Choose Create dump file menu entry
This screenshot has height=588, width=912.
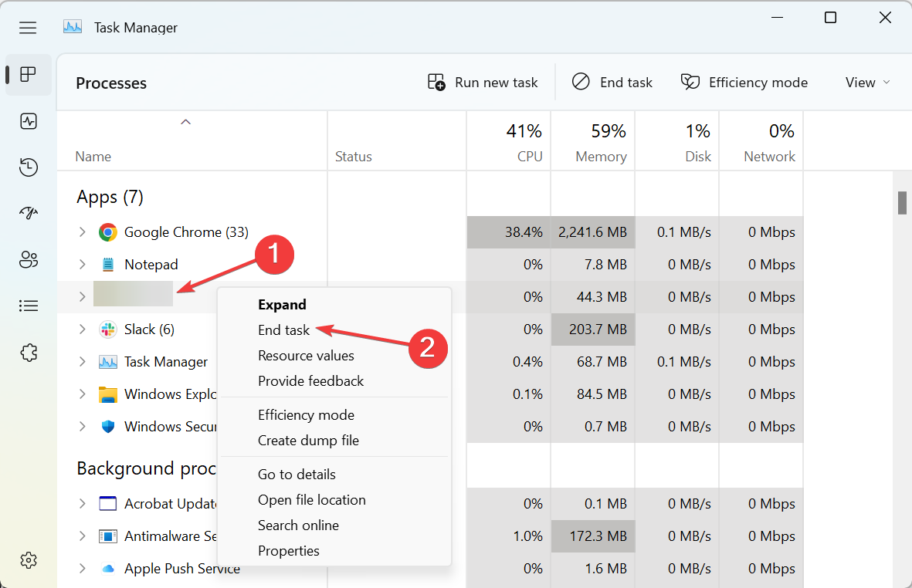tap(334, 441)
